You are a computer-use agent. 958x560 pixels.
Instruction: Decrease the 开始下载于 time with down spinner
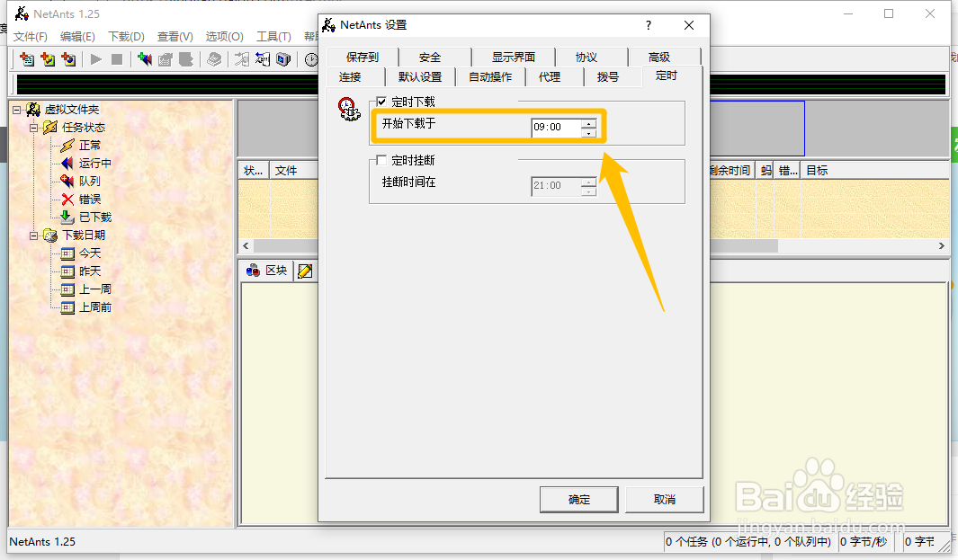(588, 132)
